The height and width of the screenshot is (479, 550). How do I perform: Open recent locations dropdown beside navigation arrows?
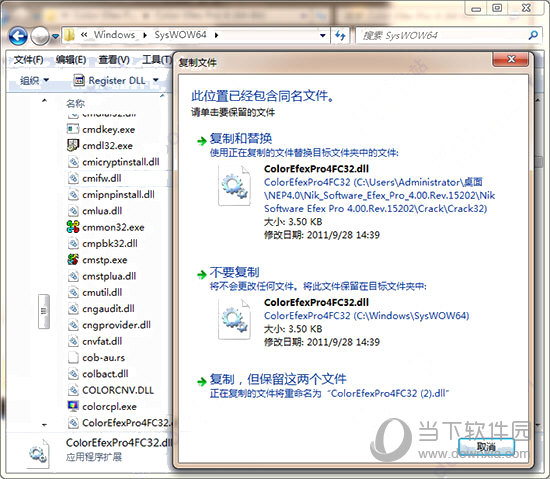55,36
